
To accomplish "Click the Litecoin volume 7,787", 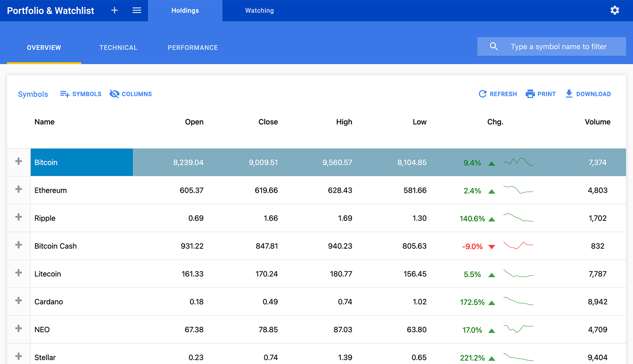I will point(598,274).
